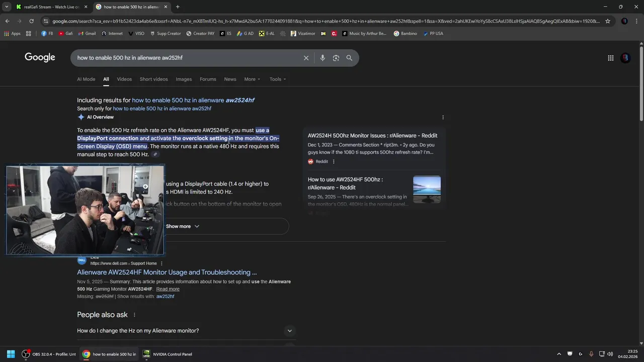
Task: View site information icon in address bar
Action: coord(46,21)
